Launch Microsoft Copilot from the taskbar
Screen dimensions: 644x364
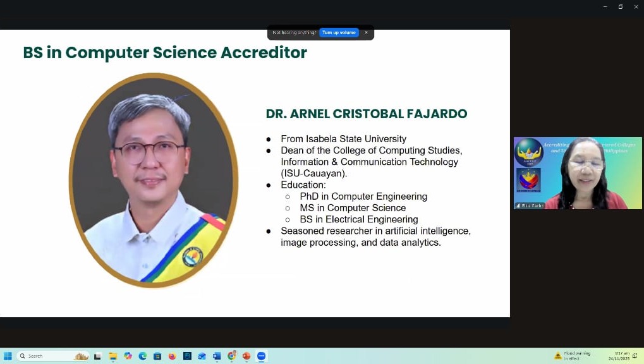click(128, 356)
